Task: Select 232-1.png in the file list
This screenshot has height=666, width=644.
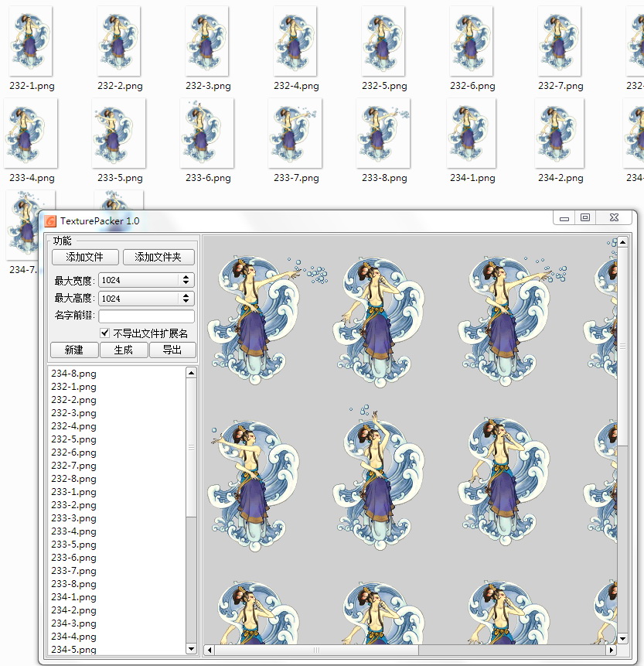Action: pos(74,387)
